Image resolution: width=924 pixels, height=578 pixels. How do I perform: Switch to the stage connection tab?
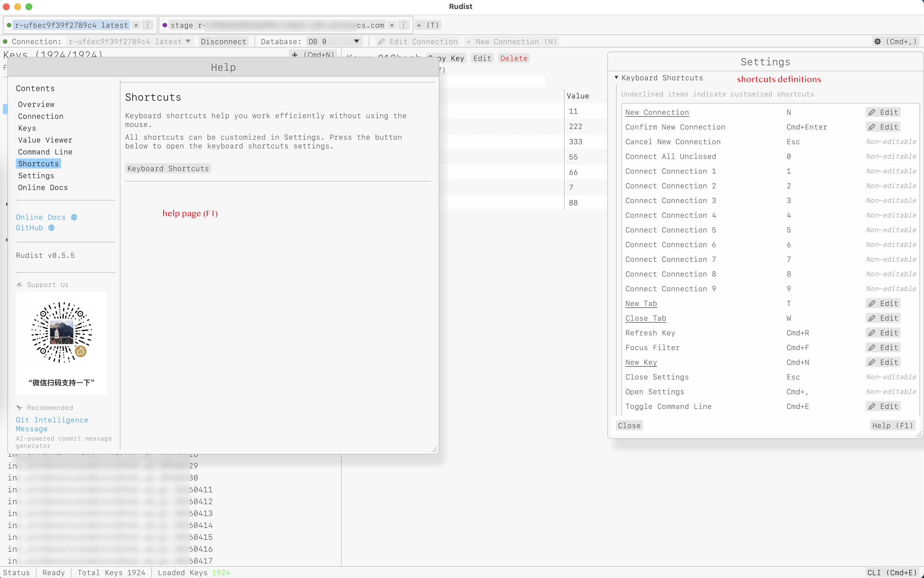pos(277,25)
